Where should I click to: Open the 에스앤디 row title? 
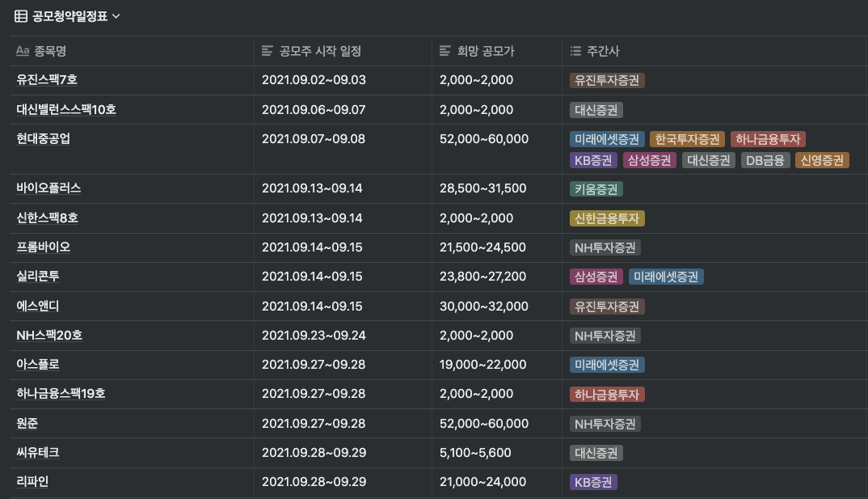[38, 306]
